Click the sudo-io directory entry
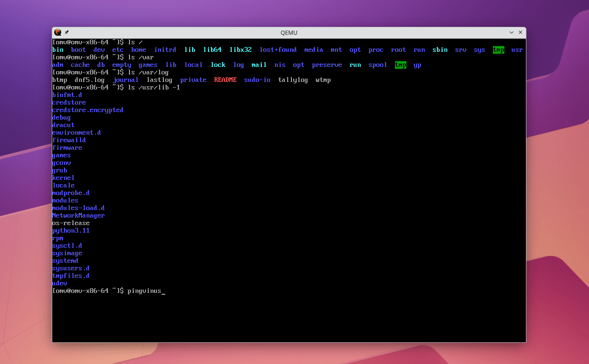 click(x=258, y=80)
